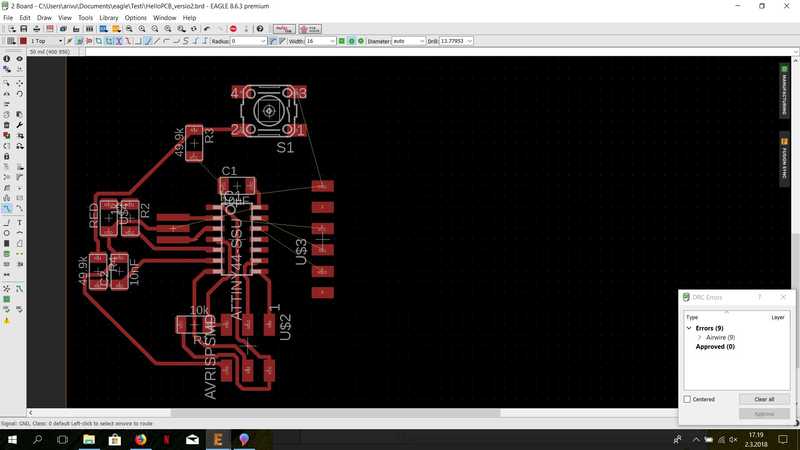Select the S-curve wire bend style
The width and height of the screenshot is (800, 450).
tap(186, 41)
